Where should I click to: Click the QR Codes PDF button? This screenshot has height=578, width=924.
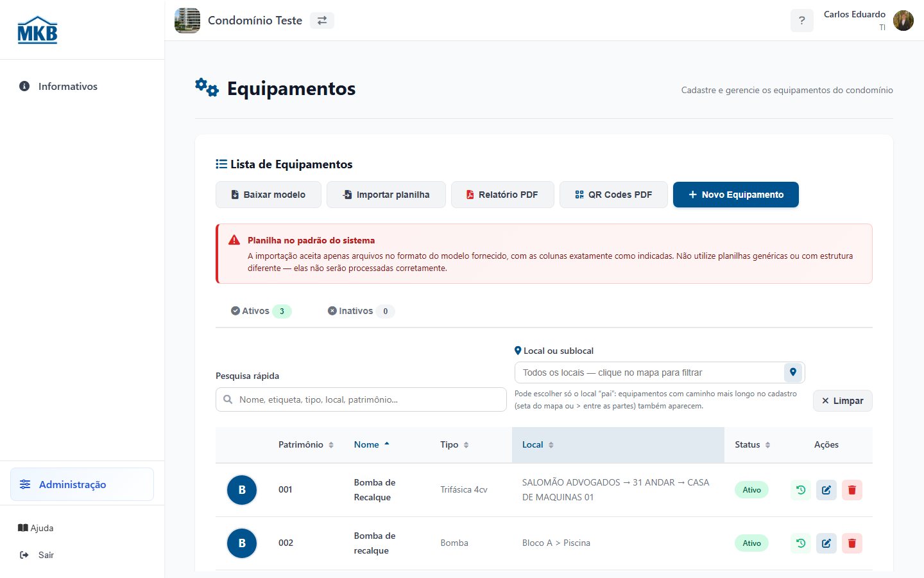[613, 195]
